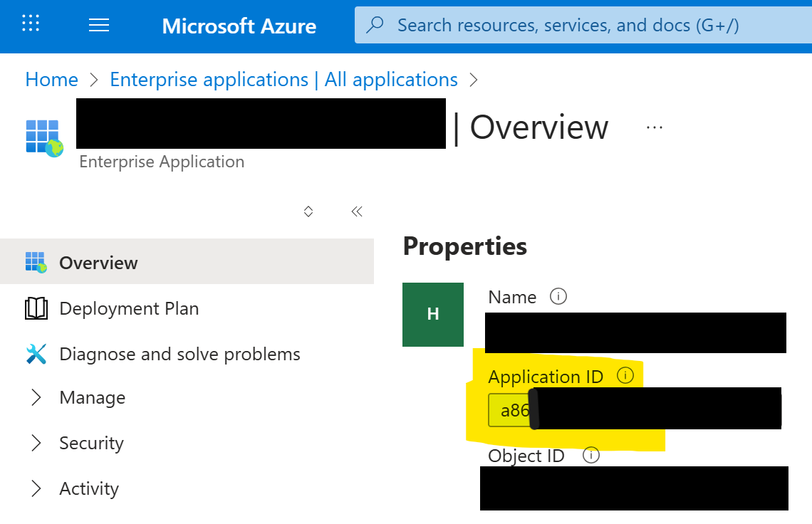
Task: Open the ellipsis menu next to Overview
Action: [654, 126]
